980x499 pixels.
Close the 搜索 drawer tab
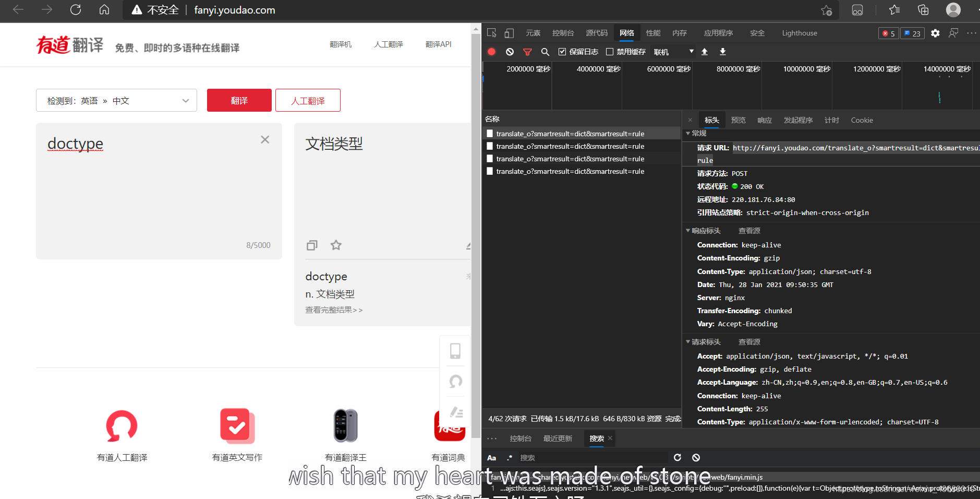(610, 438)
